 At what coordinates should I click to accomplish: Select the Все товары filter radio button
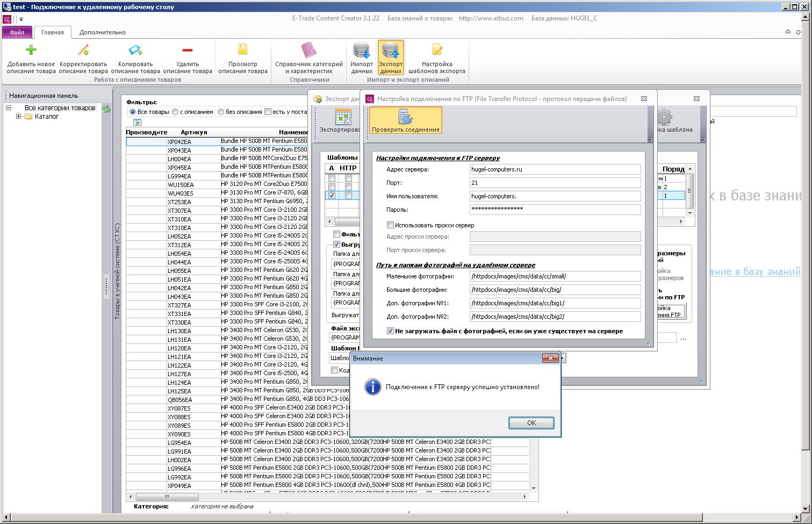pyautogui.click(x=133, y=112)
